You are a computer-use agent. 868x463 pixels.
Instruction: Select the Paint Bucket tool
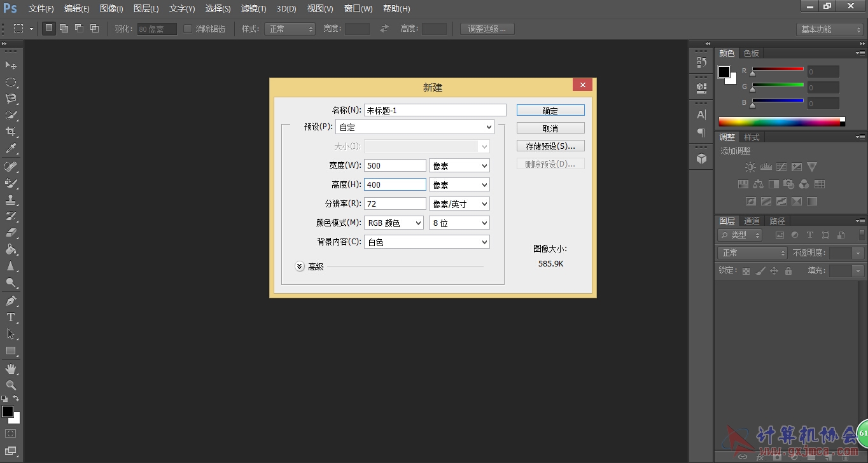[x=11, y=249]
